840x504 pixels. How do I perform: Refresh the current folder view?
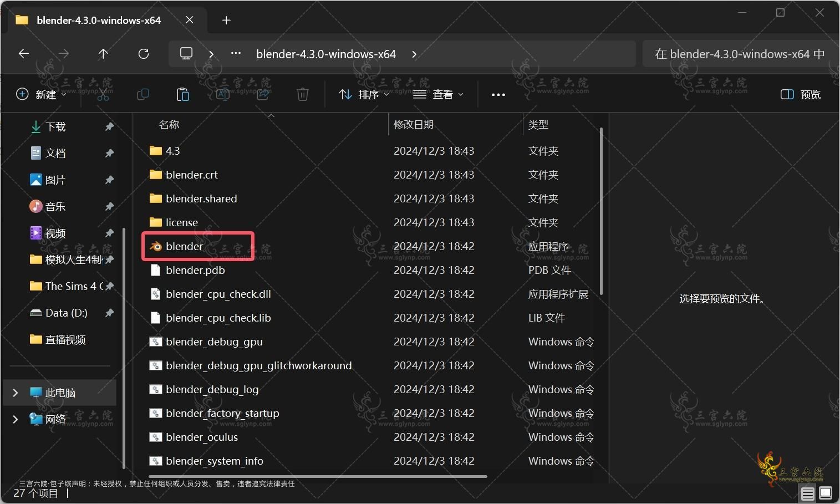click(x=144, y=54)
